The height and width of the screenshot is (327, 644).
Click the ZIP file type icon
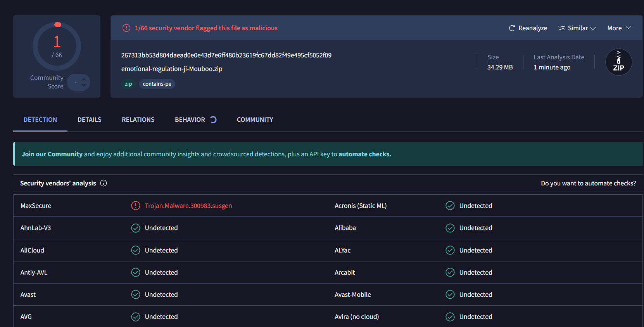pyautogui.click(x=618, y=62)
